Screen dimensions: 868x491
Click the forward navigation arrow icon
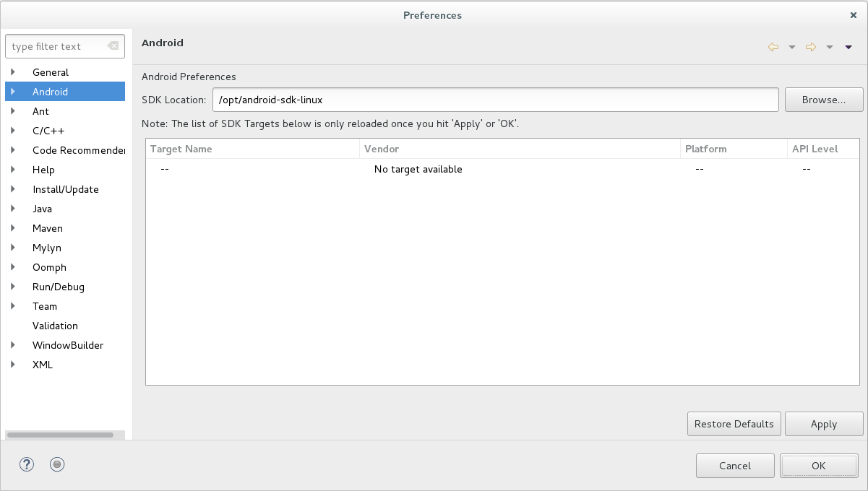coord(811,47)
